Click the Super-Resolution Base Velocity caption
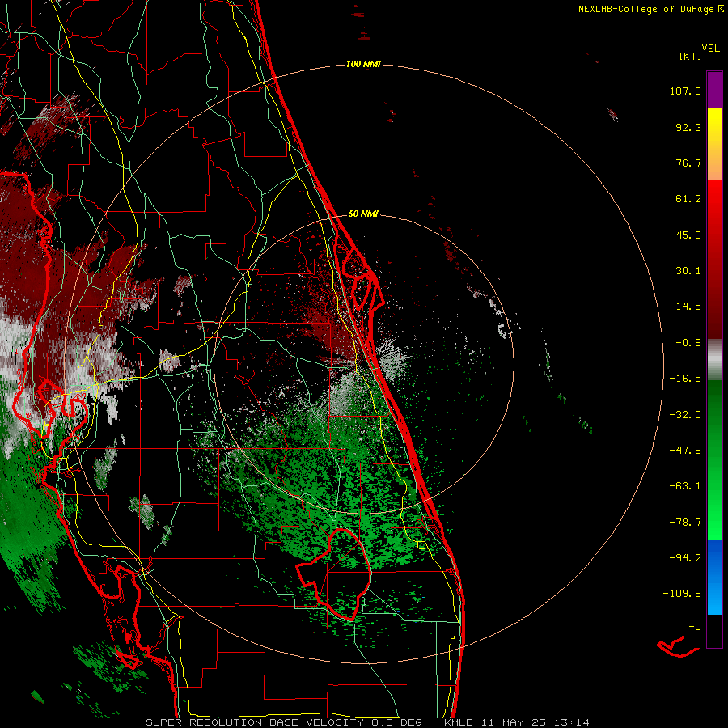The width and height of the screenshot is (728, 728). pyautogui.click(x=368, y=722)
